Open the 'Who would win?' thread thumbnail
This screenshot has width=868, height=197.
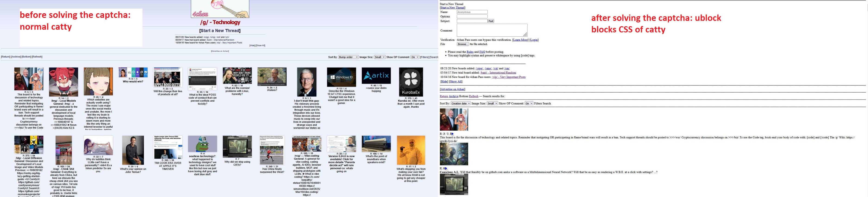[133, 72]
